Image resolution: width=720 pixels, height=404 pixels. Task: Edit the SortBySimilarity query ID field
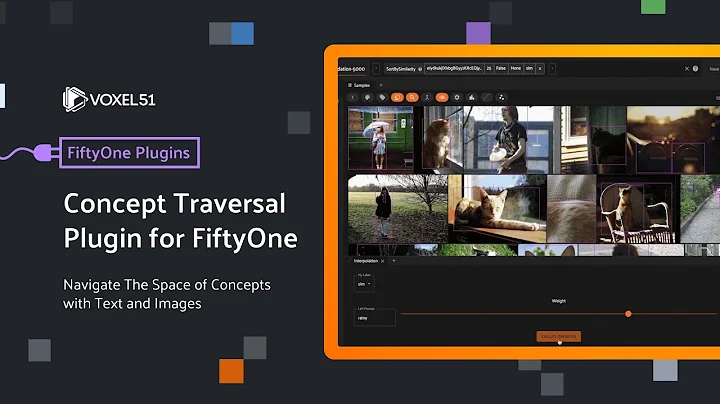pyautogui.click(x=454, y=68)
